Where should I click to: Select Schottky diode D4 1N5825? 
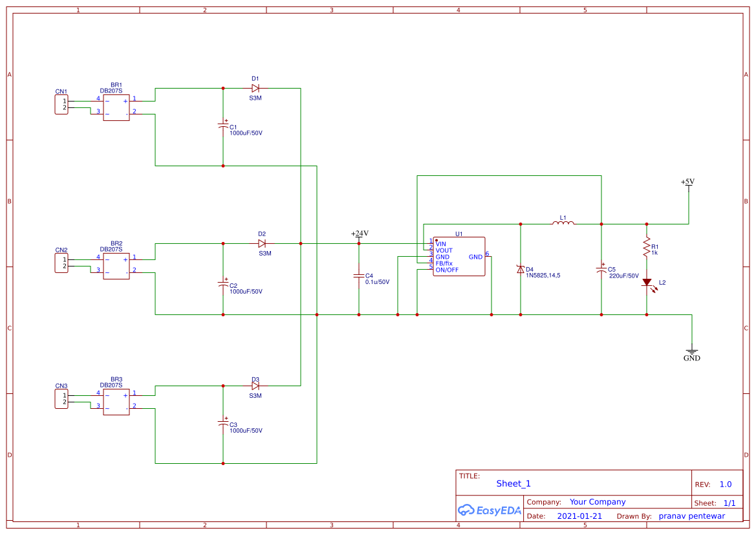(x=521, y=269)
